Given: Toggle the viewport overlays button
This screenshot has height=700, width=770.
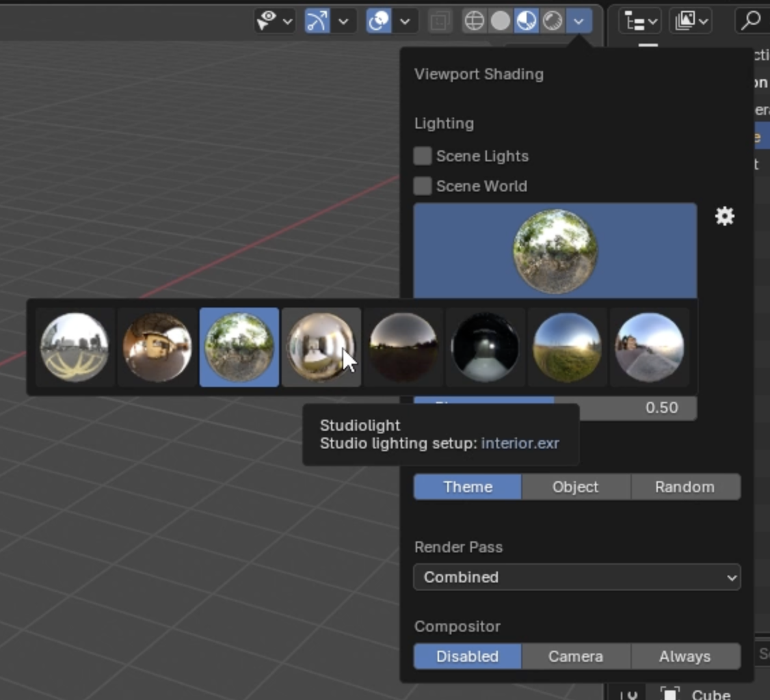Looking at the screenshot, I should (x=379, y=21).
